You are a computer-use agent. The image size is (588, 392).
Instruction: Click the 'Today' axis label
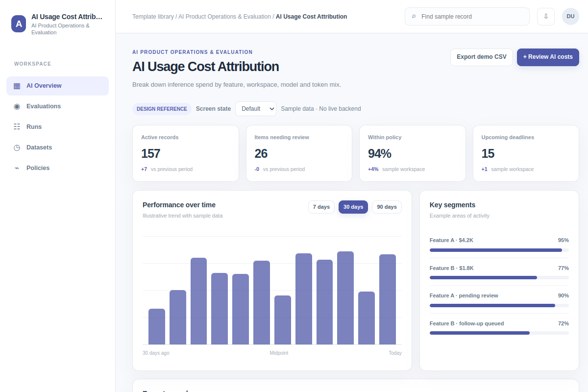[395, 353]
